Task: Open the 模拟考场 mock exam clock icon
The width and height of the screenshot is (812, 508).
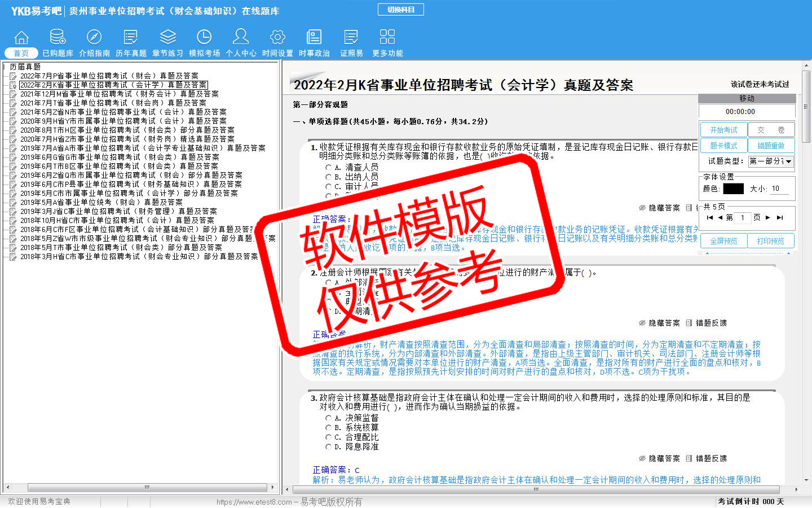Action: pyautogui.click(x=204, y=38)
